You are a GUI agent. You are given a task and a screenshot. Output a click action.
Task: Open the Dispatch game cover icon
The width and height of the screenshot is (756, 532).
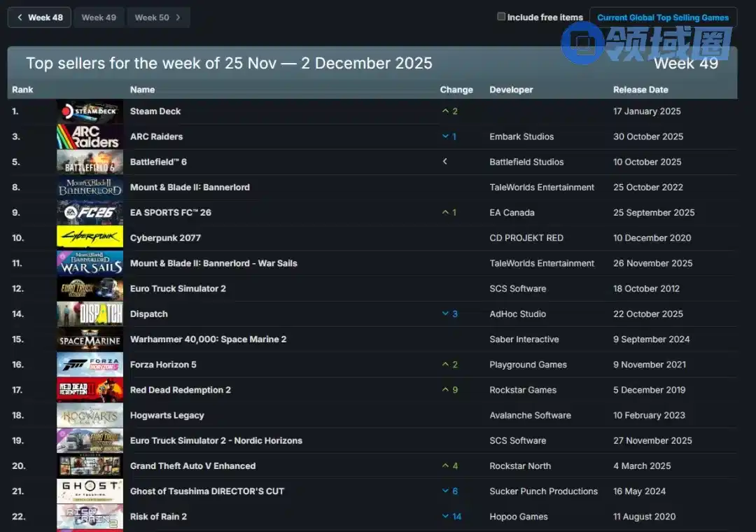click(x=90, y=314)
